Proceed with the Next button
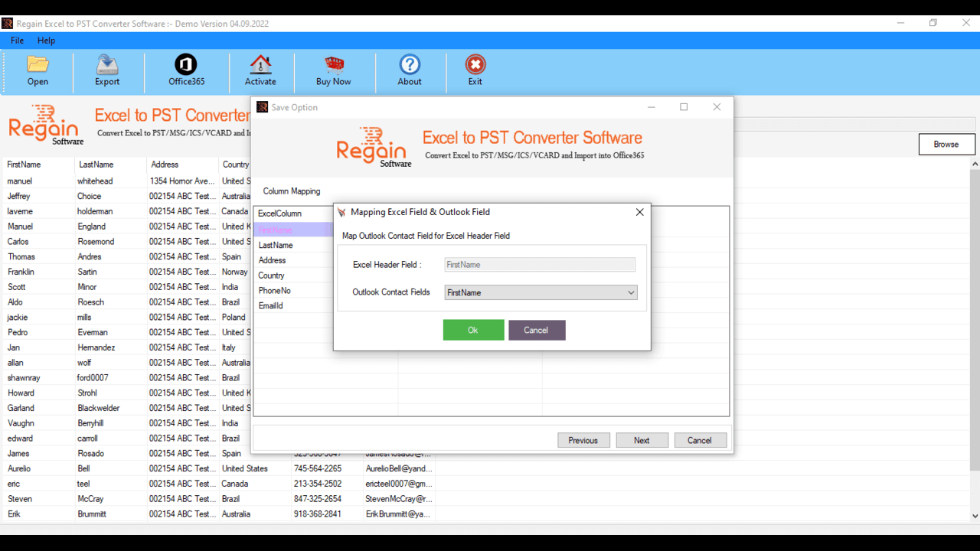Image resolution: width=980 pixels, height=551 pixels. pyautogui.click(x=642, y=440)
